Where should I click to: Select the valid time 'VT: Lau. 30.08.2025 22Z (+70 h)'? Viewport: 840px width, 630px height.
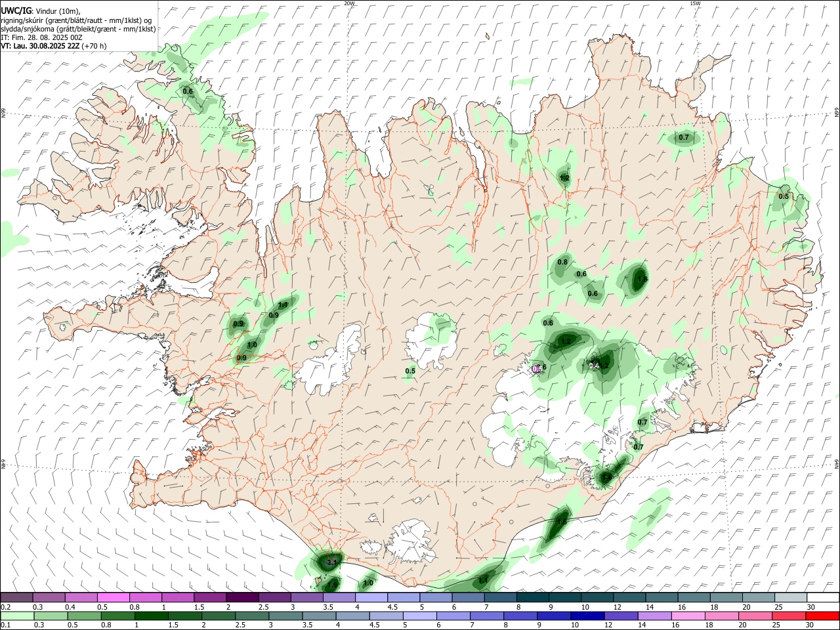point(54,46)
